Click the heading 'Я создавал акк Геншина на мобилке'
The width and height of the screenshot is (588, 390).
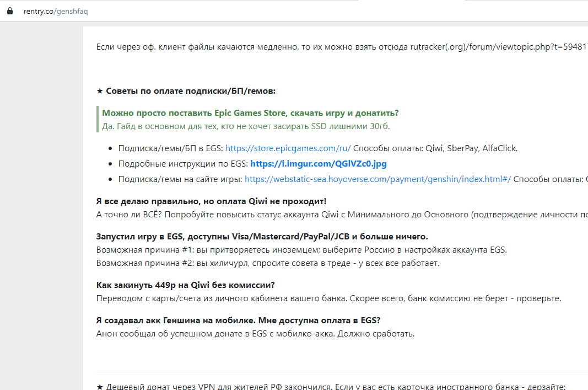coord(239,320)
